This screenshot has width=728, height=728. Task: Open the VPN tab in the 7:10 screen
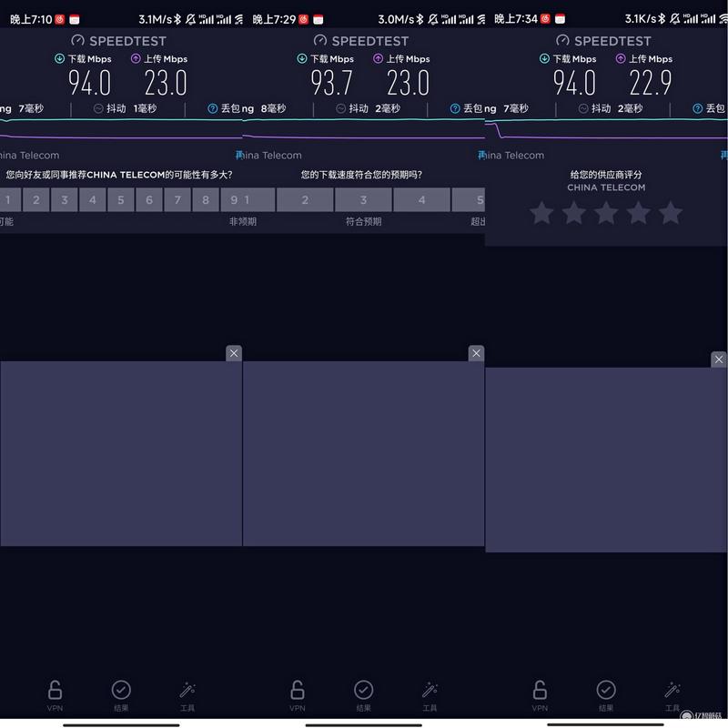point(55,695)
